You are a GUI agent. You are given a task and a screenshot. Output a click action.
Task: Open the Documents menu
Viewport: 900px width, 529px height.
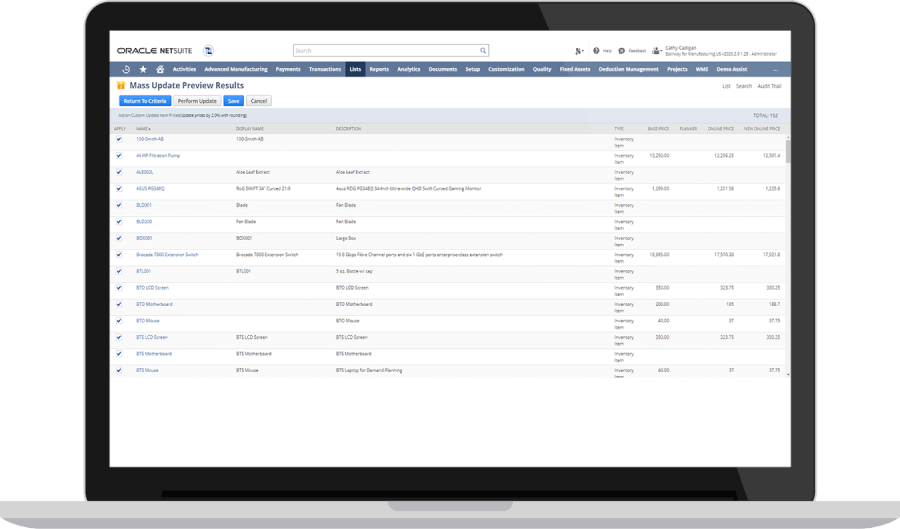point(443,69)
